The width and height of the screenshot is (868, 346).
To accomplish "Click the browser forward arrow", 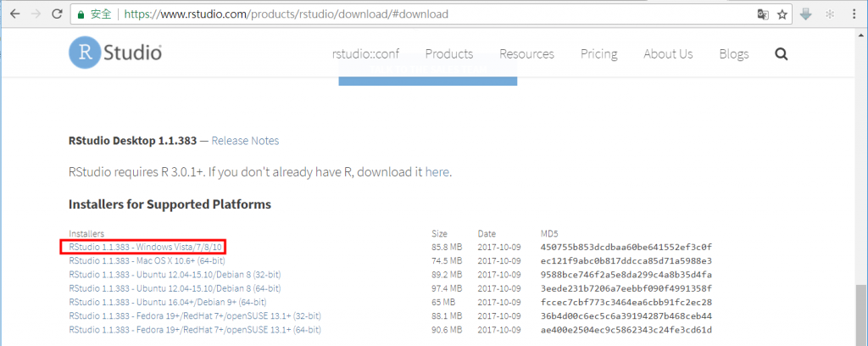I will (36, 14).
